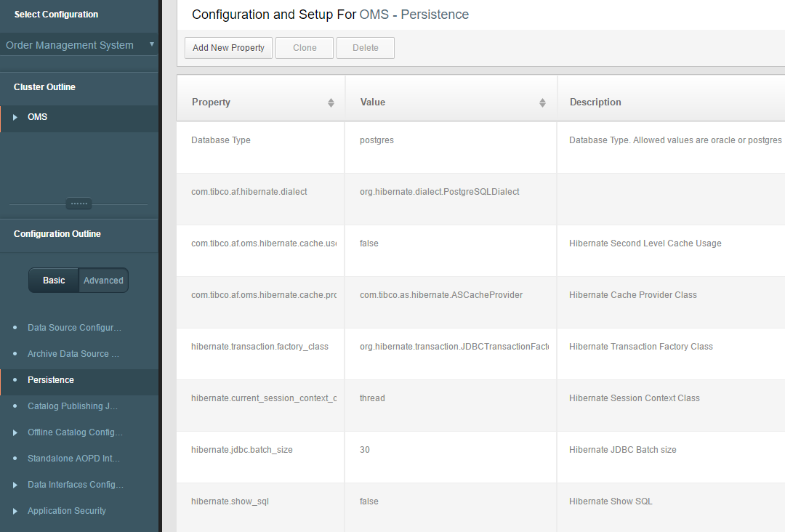Viewport: 785px width, 532px height.
Task: Expand the OMS cluster node arrow
Action: click(x=15, y=117)
